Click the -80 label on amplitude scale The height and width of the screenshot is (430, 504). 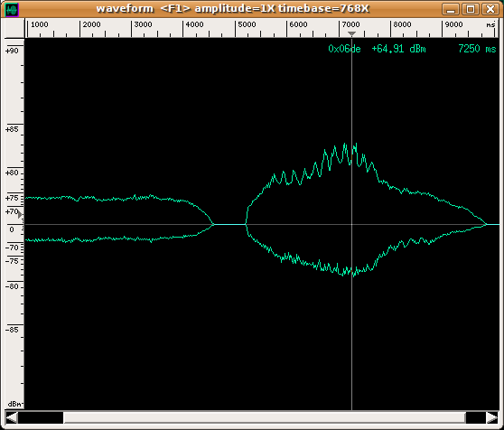[13, 286]
